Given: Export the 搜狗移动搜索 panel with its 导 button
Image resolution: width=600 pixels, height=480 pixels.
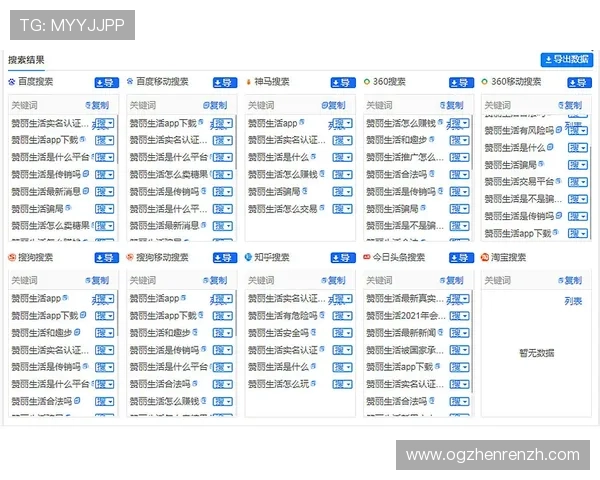Looking at the screenshot, I should click(225, 258).
